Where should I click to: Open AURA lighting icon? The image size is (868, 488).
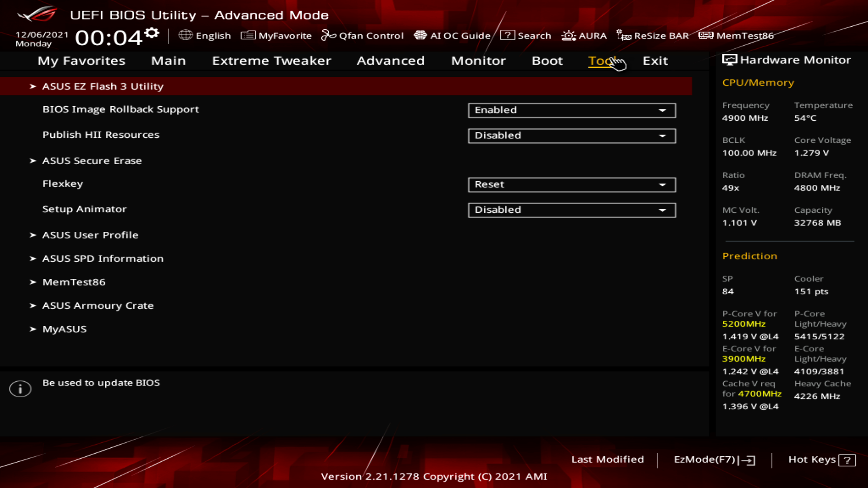(568, 35)
